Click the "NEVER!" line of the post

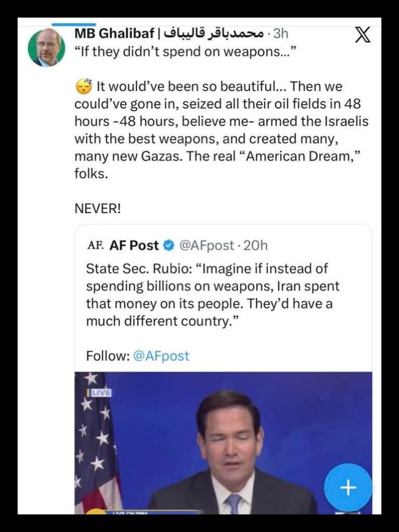(98, 209)
